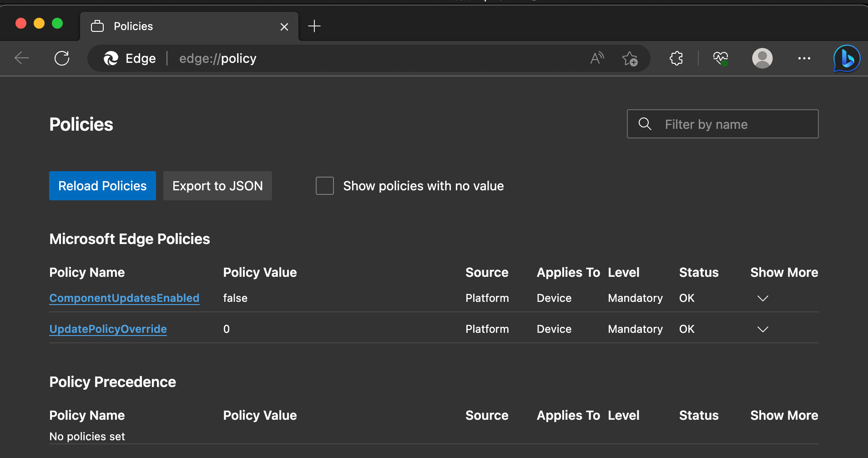Open the UpdatePolicyOverride policy link
This screenshot has width=868, height=458.
pyautogui.click(x=108, y=329)
